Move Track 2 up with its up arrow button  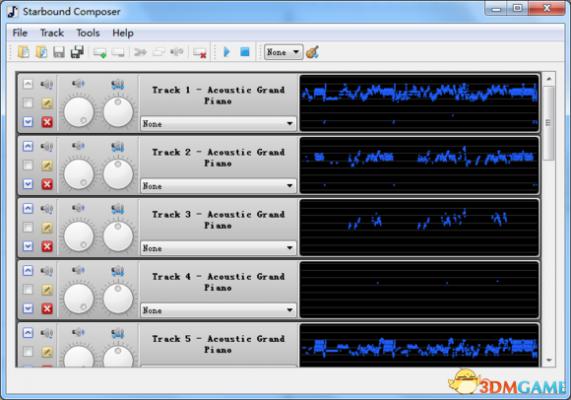28,146
